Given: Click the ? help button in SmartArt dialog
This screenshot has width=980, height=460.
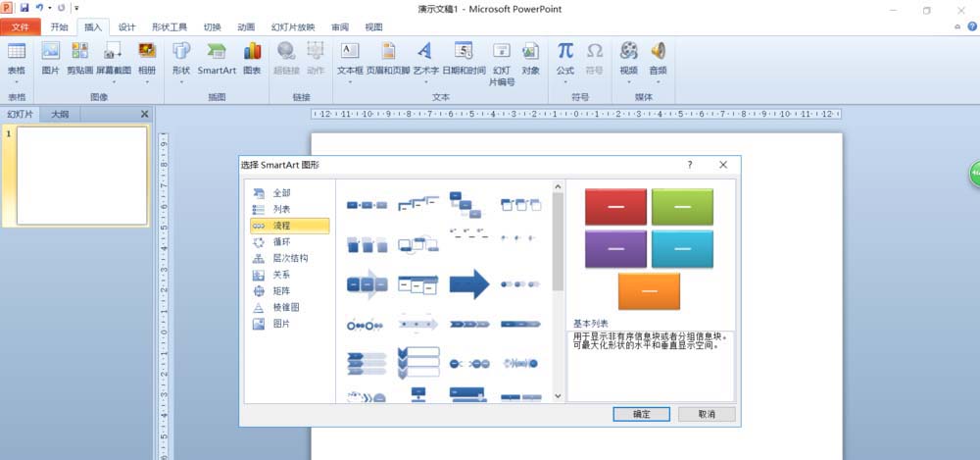Looking at the screenshot, I should click(690, 165).
